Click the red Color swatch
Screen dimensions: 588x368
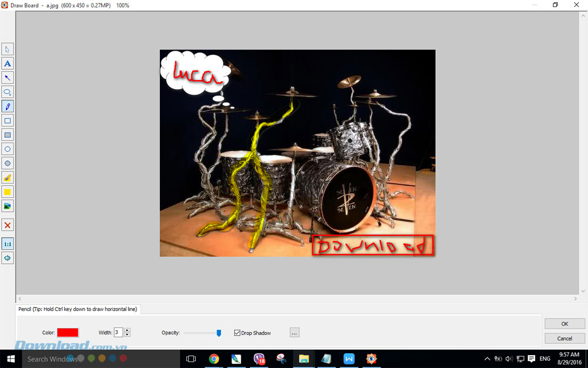(x=68, y=333)
